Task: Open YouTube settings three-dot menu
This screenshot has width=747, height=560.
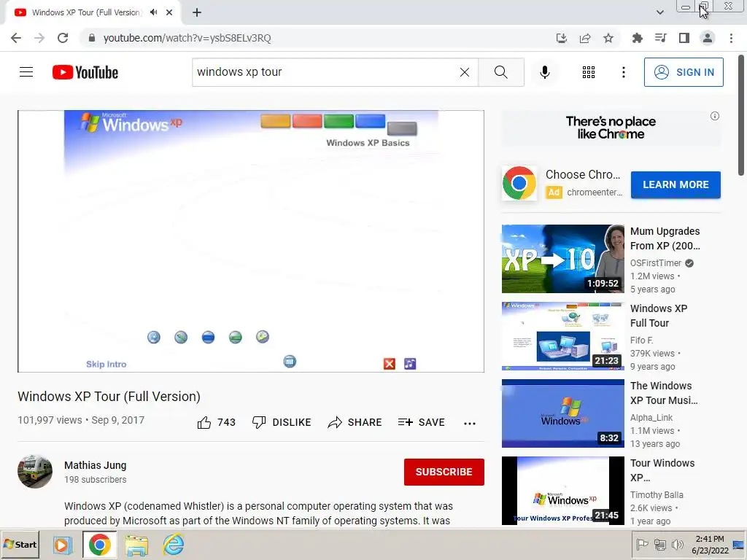Action: pyautogui.click(x=623, y=72)
